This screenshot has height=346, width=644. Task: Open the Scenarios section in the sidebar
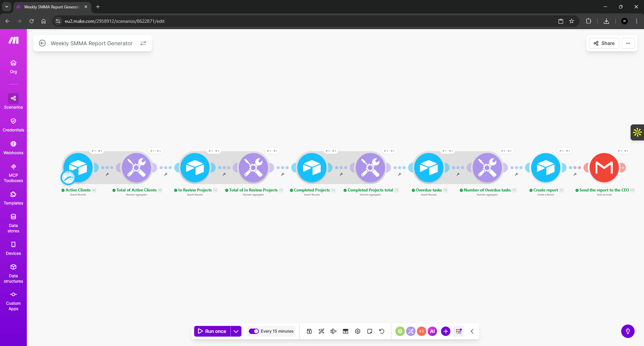[x=13, y=102]
